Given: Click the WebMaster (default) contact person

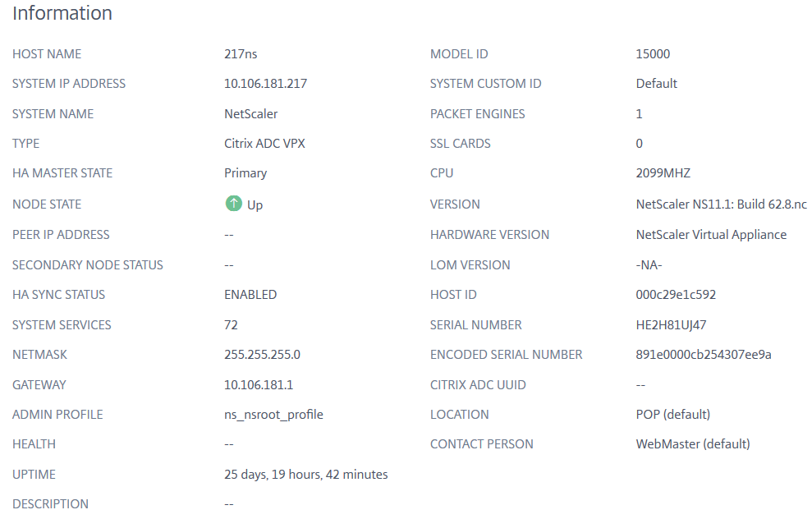Looking at the screenshot, I should pyautogui.click(x=692, y=444).
